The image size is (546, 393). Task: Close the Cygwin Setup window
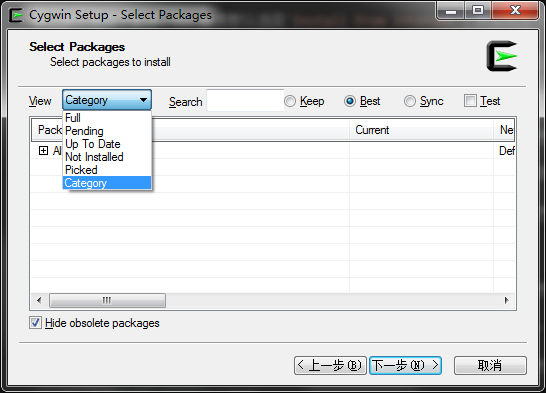pos(515,11)
